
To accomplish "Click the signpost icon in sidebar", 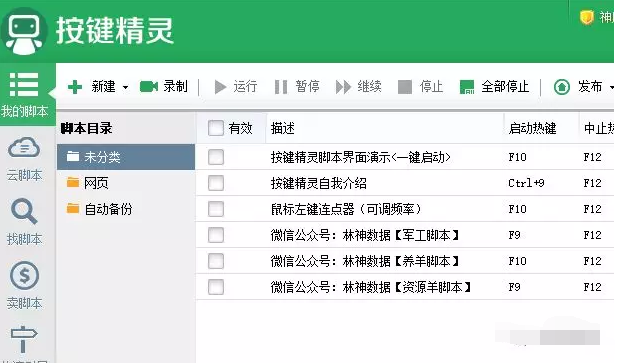I will [24, 339].
